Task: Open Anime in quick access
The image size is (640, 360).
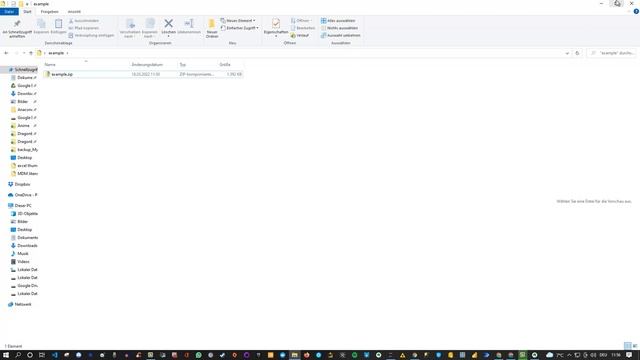Action: (24, 126)
